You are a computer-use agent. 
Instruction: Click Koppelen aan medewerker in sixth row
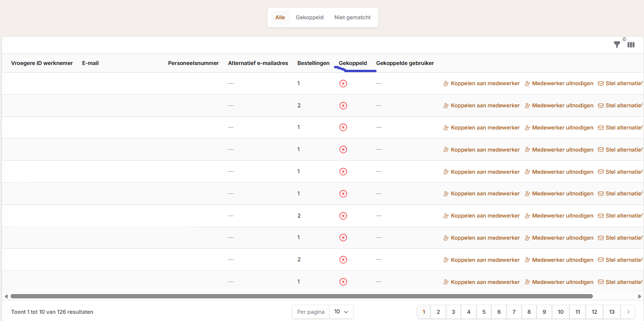[x=482, y=194]
